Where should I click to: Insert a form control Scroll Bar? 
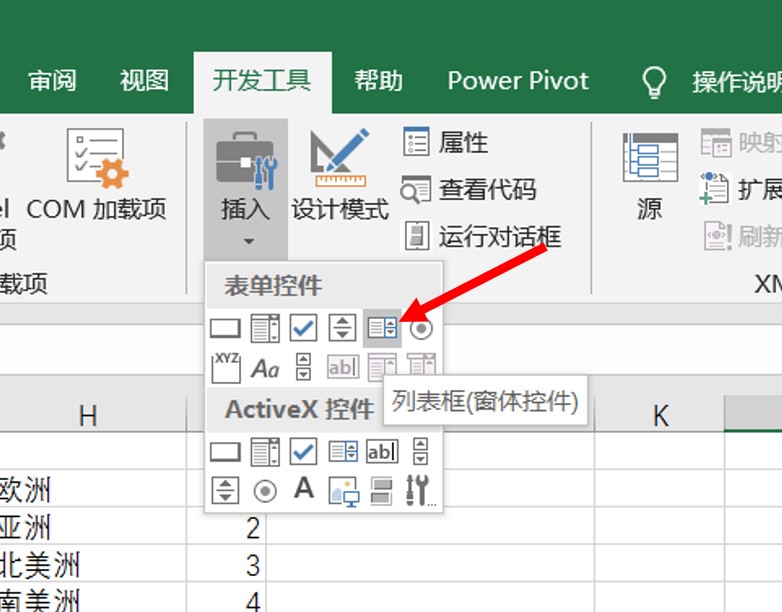[303, 367]
